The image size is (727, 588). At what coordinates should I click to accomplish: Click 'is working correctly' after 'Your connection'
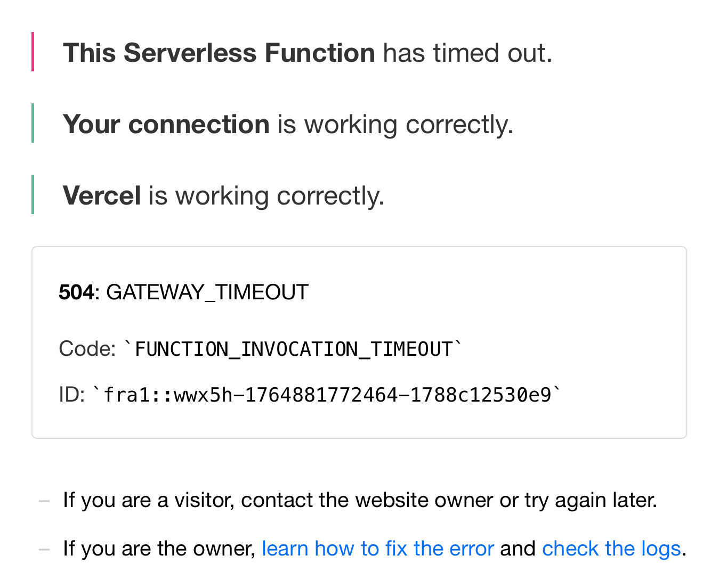click(395, 125)
